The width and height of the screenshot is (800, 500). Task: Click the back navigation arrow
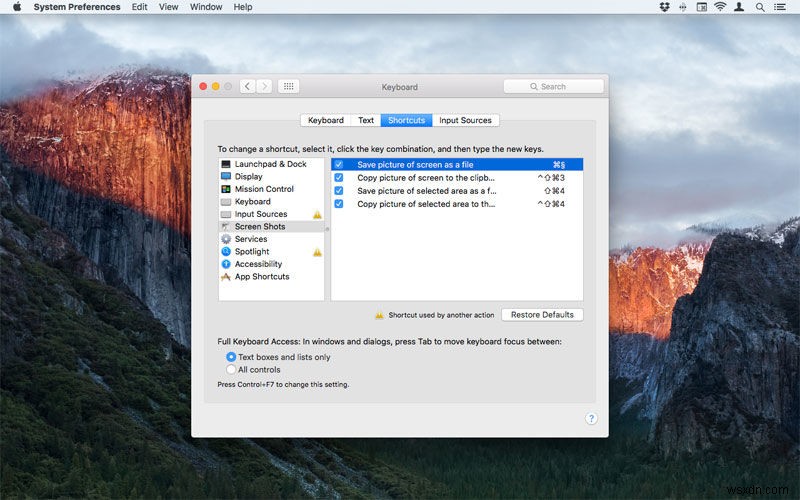[x=247, y=87]
